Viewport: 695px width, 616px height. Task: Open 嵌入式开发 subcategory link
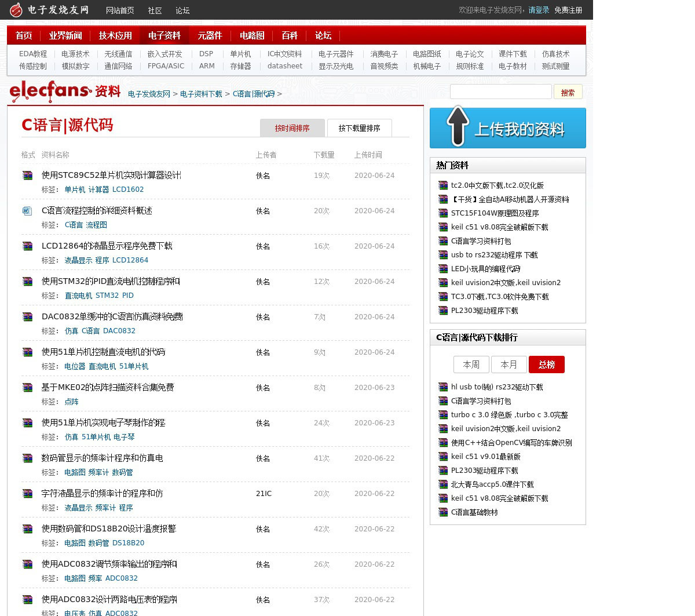coord(164,54)
